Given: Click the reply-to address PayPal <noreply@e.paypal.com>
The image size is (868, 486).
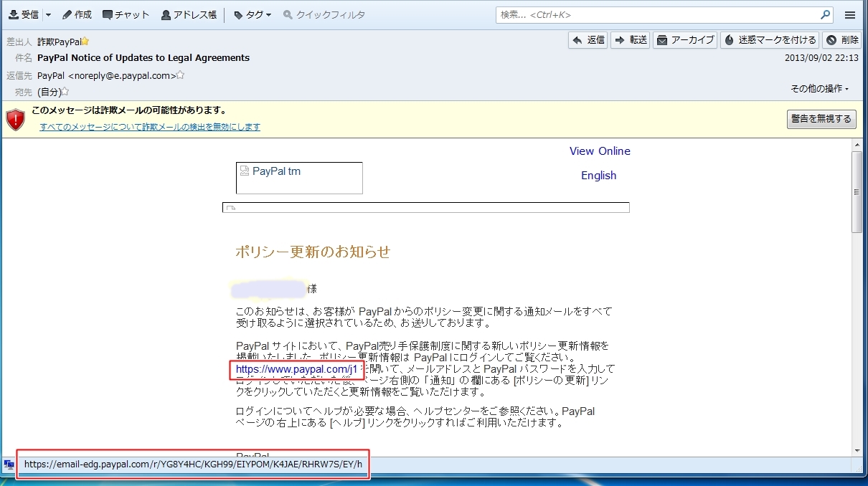Looking at the screenshot, I should [107, 75].
